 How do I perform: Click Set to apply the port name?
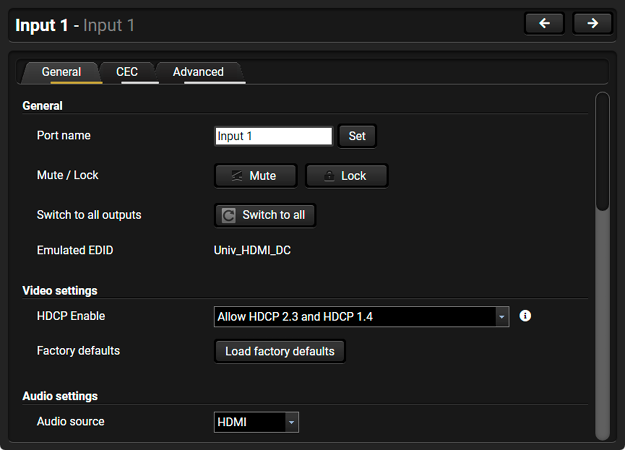pos(357,136)
